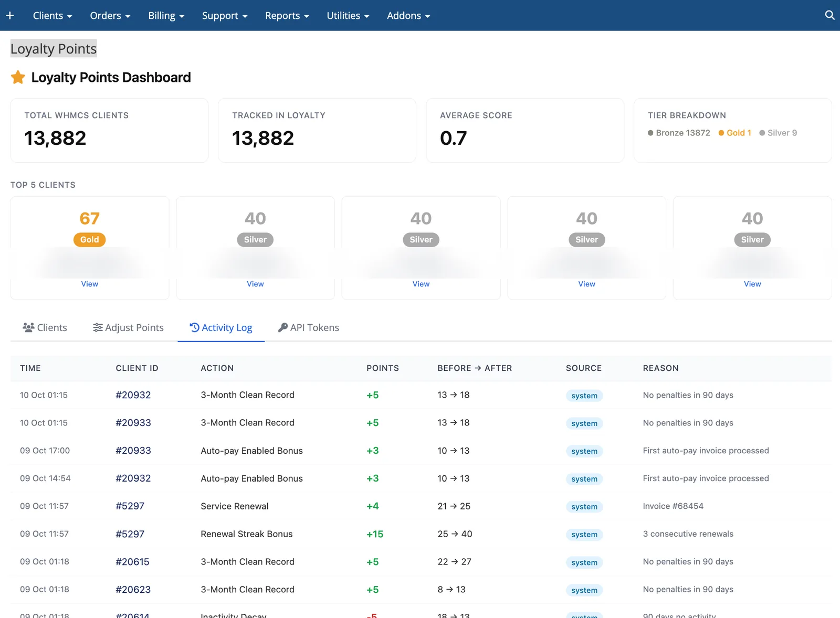Open the Support dropdown menu
This screenshot has width=840, height=618.
tap(225, 16)
